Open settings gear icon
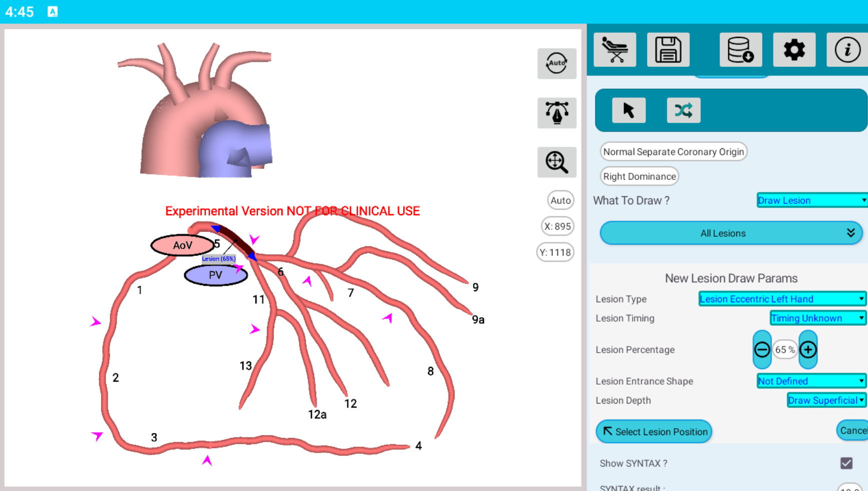This screenshot has height=491, width=868. 794,50
